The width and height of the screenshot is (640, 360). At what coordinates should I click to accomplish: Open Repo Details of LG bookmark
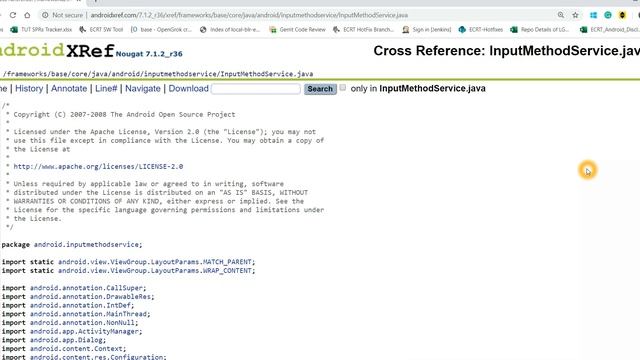540,29
